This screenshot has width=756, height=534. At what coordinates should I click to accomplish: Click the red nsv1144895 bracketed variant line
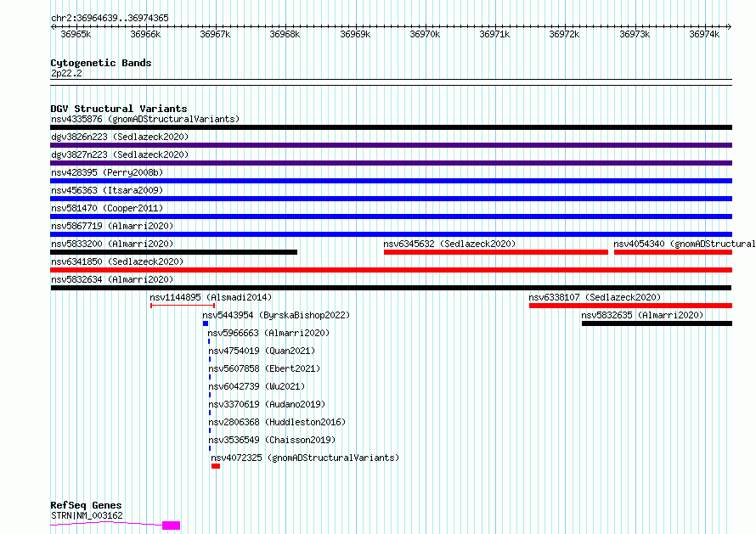coord(183,306)
